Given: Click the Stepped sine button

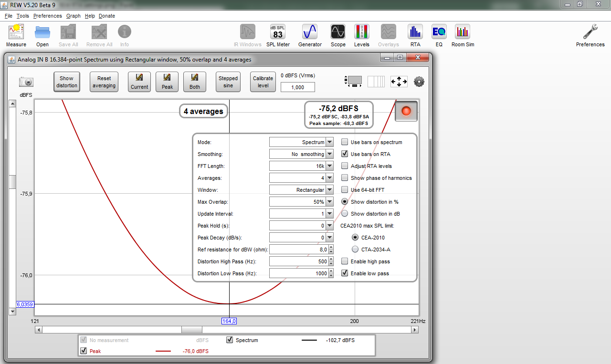Looking at the screenshot, I should pos(228,82).
